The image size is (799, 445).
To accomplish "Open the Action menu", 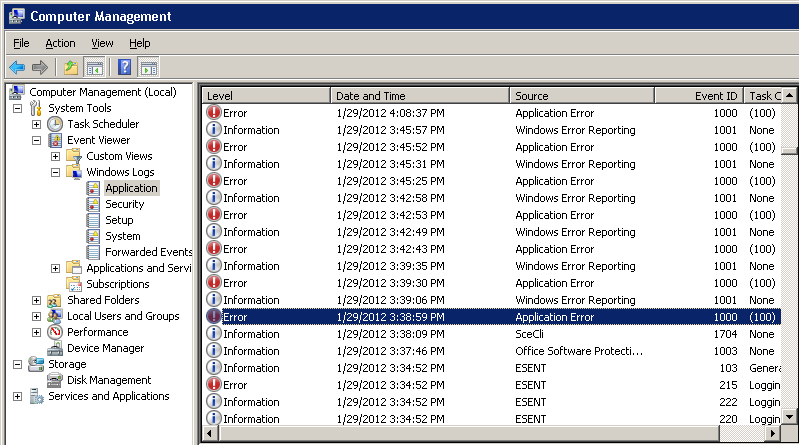I will [x=60, y=43].
